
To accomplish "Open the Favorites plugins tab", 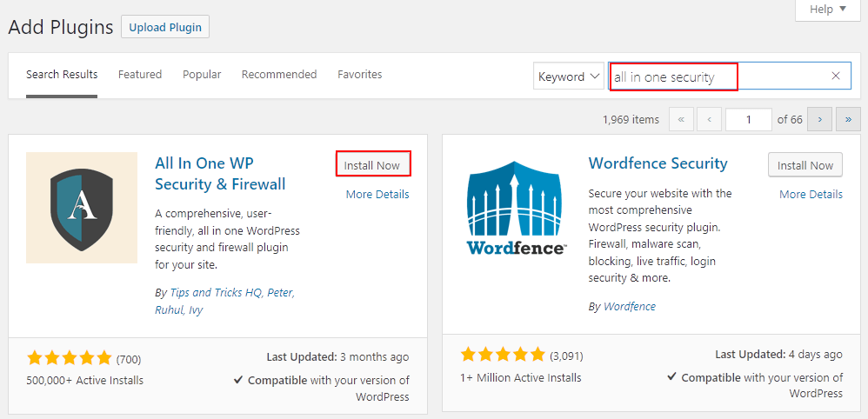I will point(360,75).
